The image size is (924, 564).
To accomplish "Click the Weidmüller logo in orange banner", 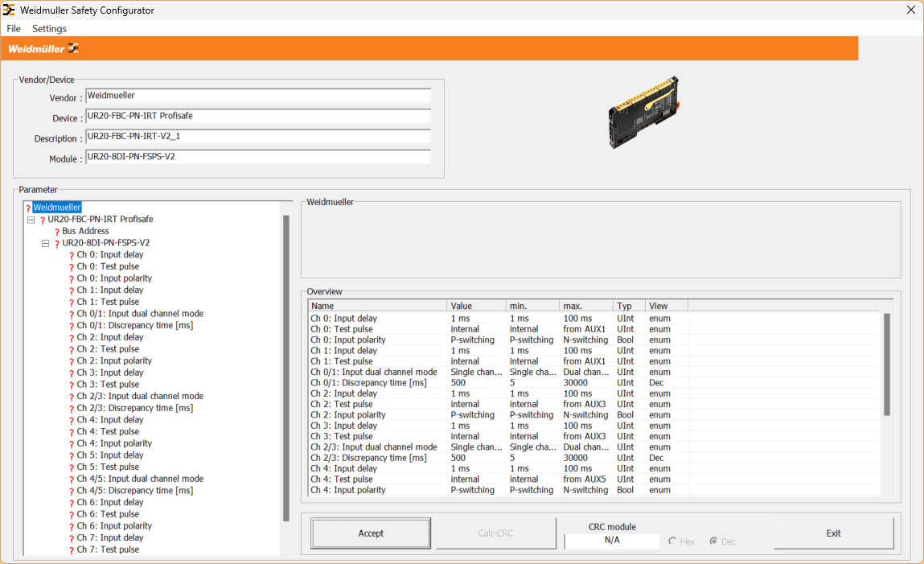I will 43,48.
